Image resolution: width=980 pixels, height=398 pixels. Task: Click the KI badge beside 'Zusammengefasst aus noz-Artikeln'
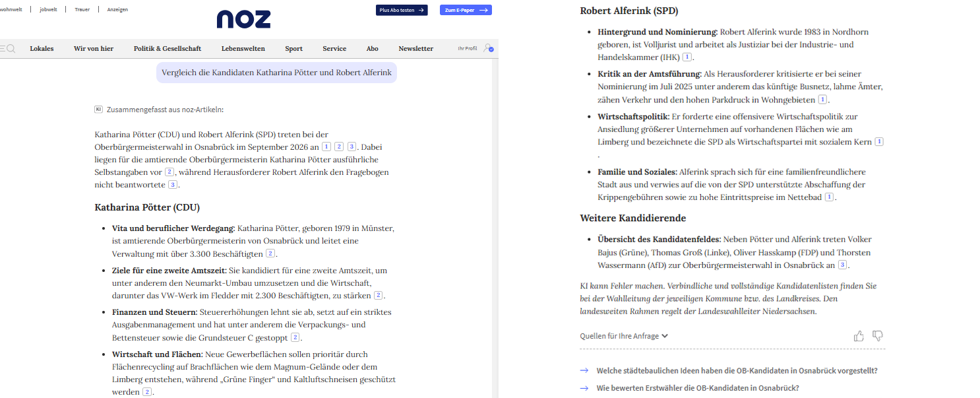coord(99,110)
